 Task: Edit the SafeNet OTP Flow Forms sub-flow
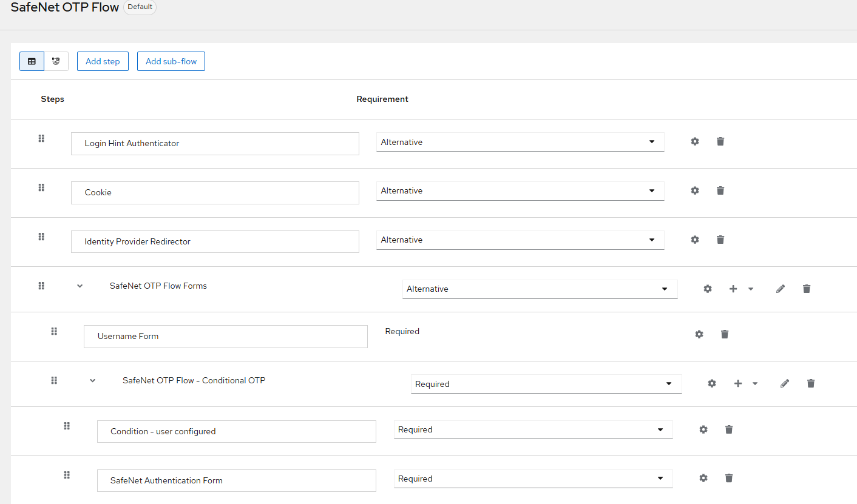point(781,289)
